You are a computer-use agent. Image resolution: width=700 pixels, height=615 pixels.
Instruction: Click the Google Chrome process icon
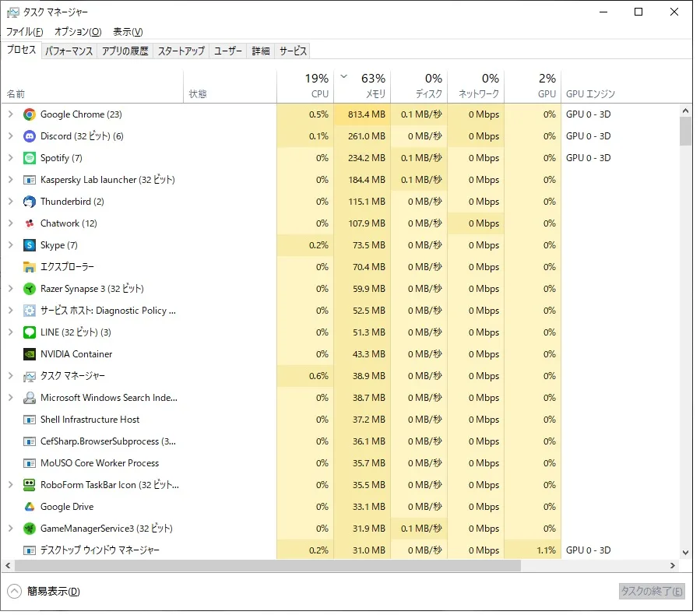[30, 114]
